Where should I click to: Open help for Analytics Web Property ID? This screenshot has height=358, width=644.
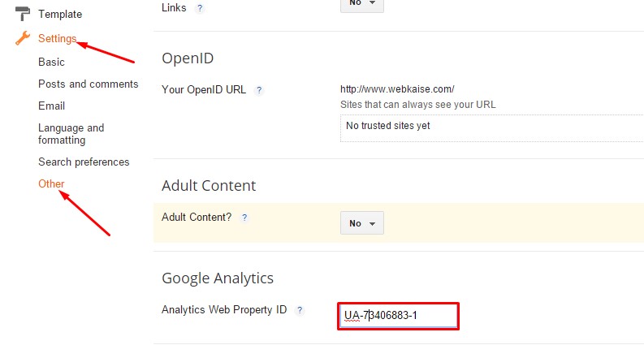tap(300, 310)
